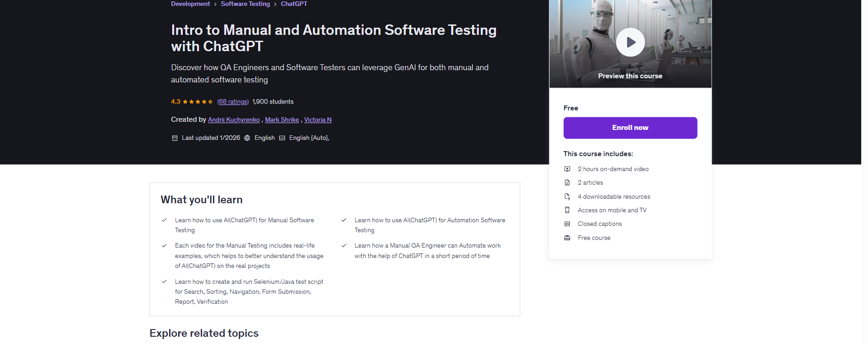Click the 'Closed captions' text

pos(599,224)
